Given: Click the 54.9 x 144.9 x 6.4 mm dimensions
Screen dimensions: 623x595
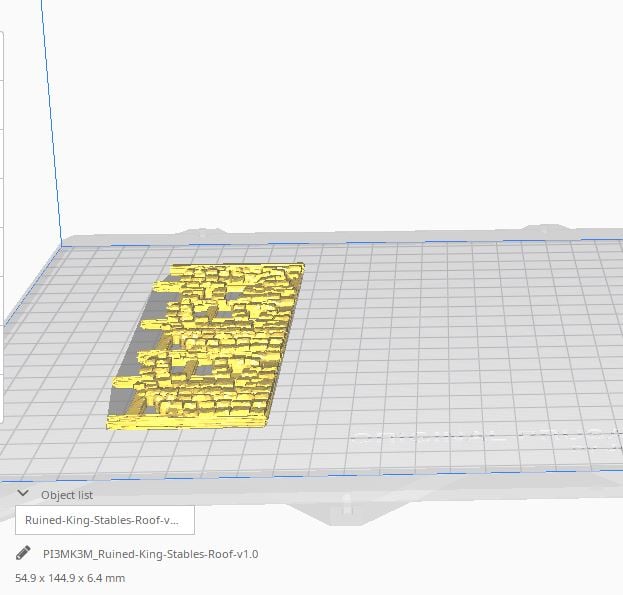Looking at the screenshot, I should point(70,578).
